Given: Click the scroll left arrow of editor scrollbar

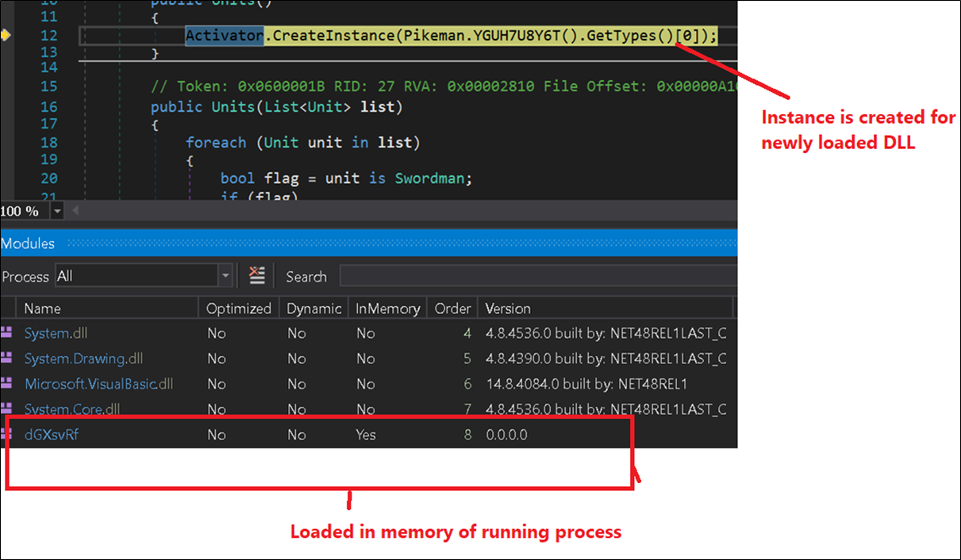Looking at the screenshot, I should tap(76, 211).
